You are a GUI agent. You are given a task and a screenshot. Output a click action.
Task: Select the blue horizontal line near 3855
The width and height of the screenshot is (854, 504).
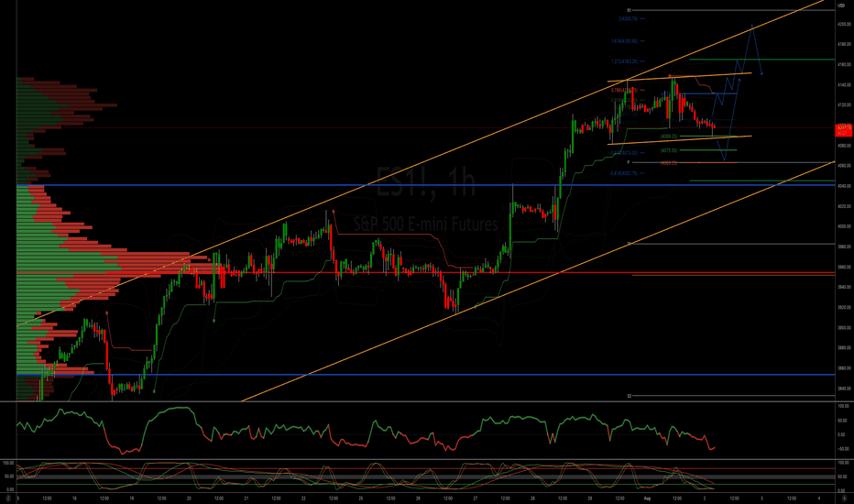tap(426, 374)
